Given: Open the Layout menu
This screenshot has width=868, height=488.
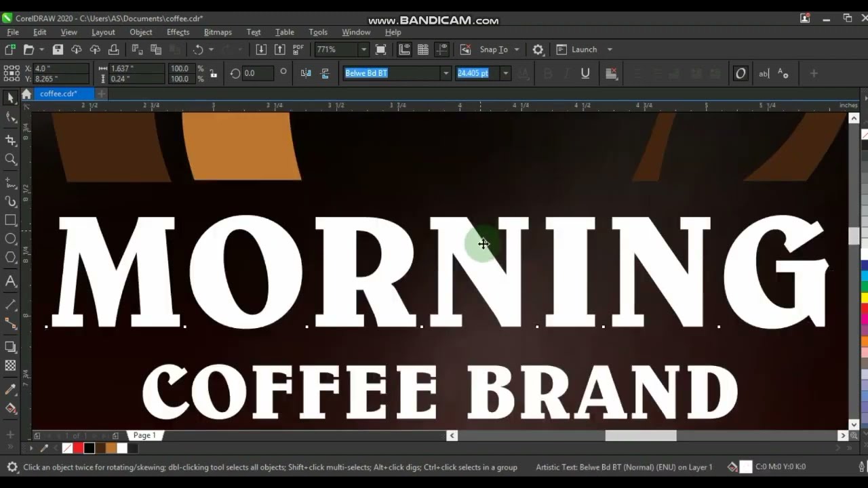Looking at the screenshot, I should pyautogui.click(x=103, y=32).
